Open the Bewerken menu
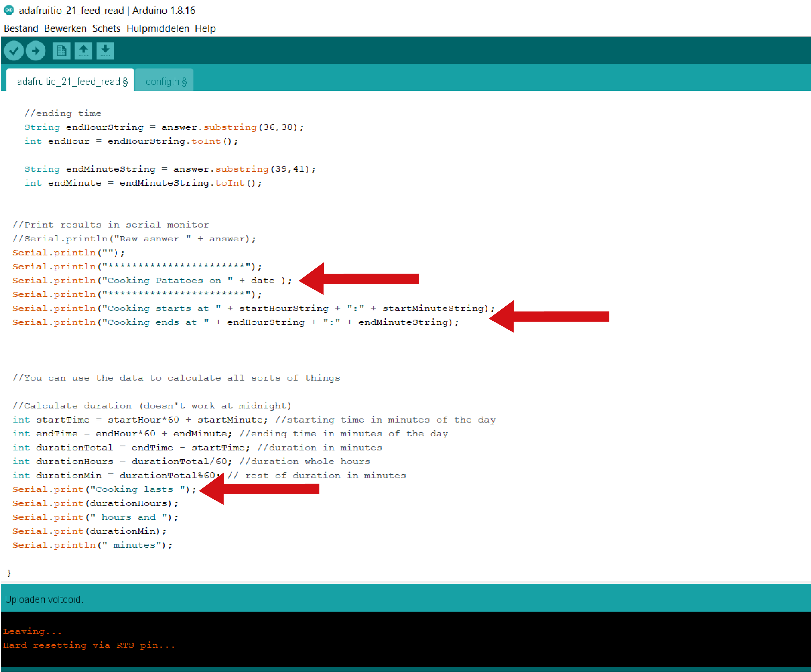The width and height of the screenshot is (811, 672). tap(65, 28)
